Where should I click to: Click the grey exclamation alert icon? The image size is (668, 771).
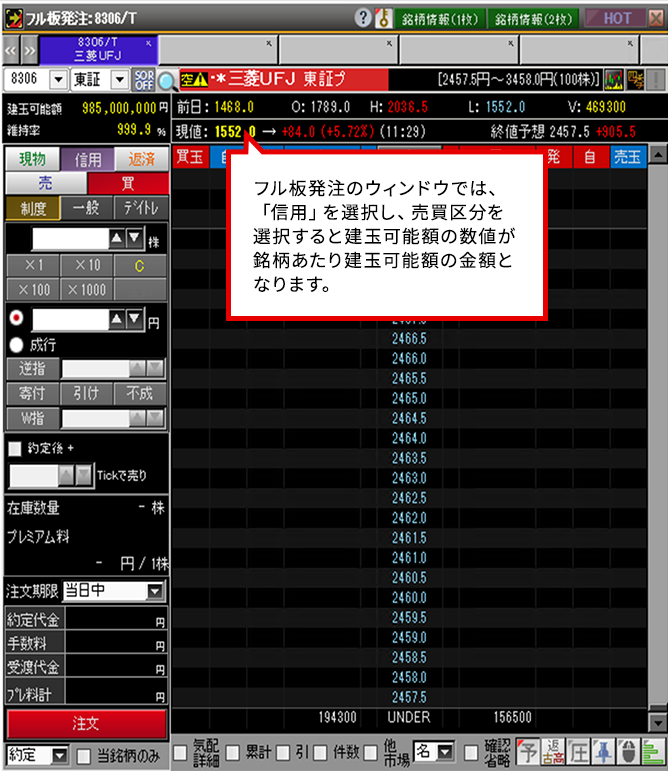click(x=656, y=79)
